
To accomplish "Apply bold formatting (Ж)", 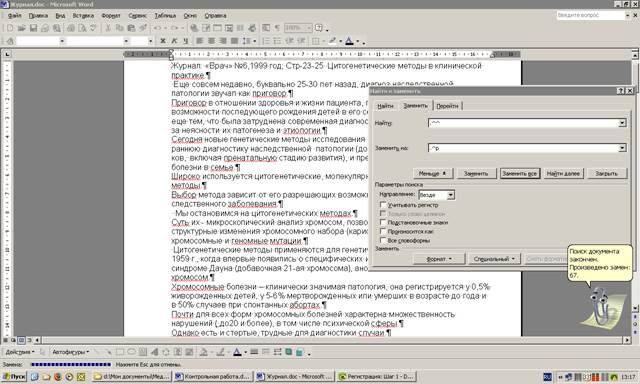I will click(163, 41).
